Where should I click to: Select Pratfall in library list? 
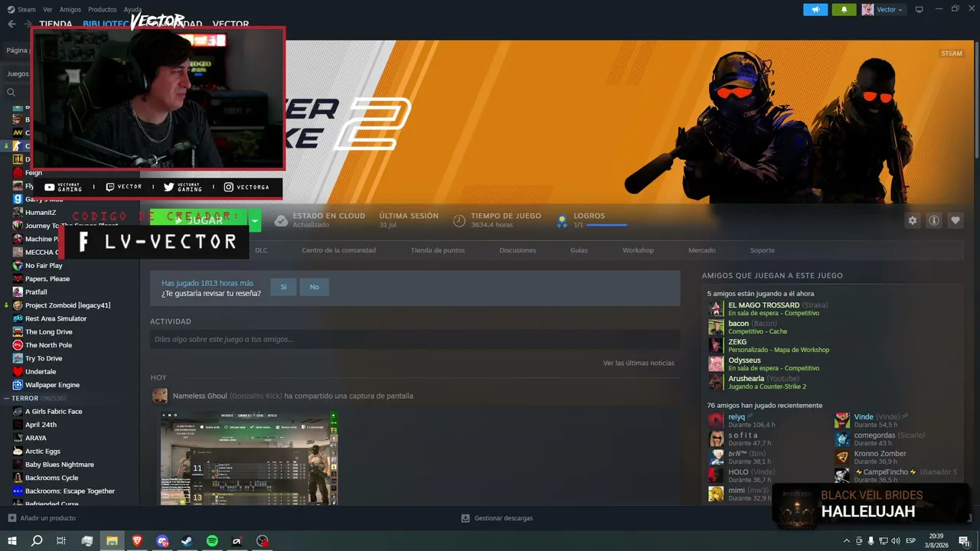tap(36, 292)
